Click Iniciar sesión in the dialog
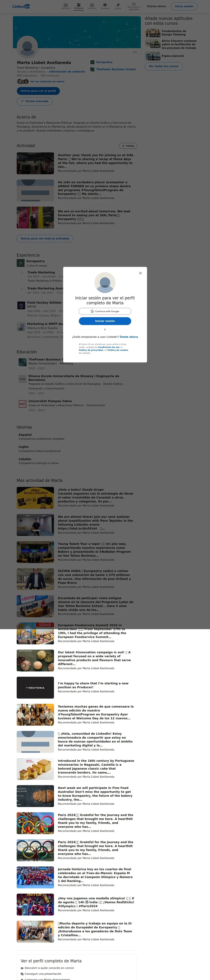 click(105, 321)
